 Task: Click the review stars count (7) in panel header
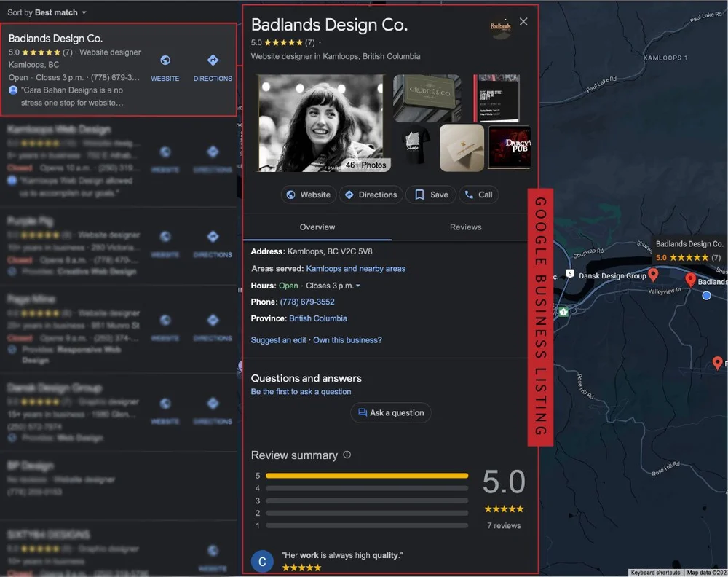click(x=309, y=43)
